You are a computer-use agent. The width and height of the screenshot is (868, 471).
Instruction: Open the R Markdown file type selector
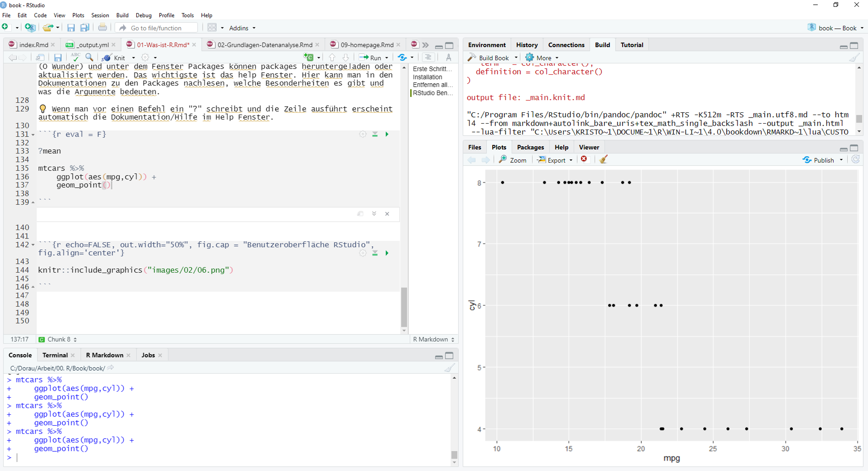point(433,339)
